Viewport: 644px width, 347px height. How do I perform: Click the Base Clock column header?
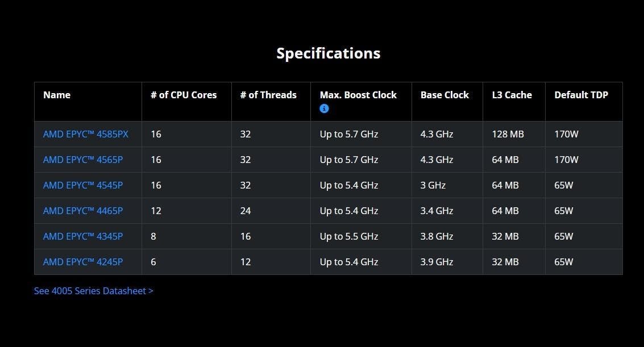(444, 95)
